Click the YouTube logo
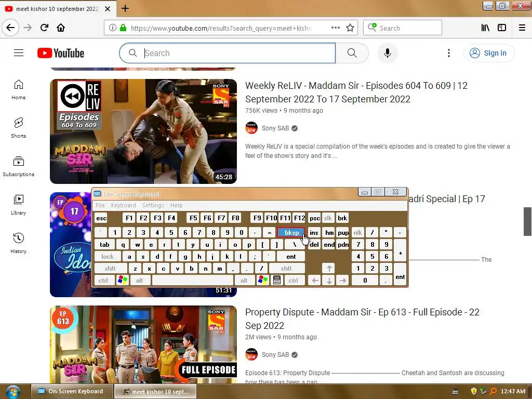The height and width of the screenshot is (399, 532). [x=61, y=54]
